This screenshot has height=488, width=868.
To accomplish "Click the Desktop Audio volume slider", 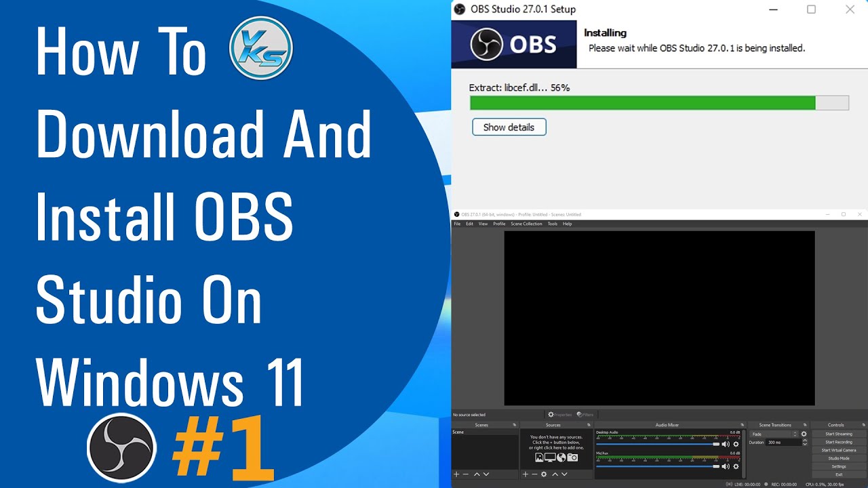I will click(658, 444).
